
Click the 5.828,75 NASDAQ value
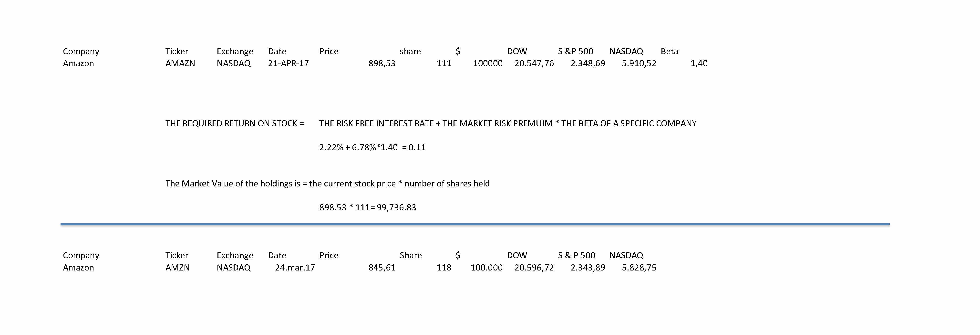[x=639, y=268]
